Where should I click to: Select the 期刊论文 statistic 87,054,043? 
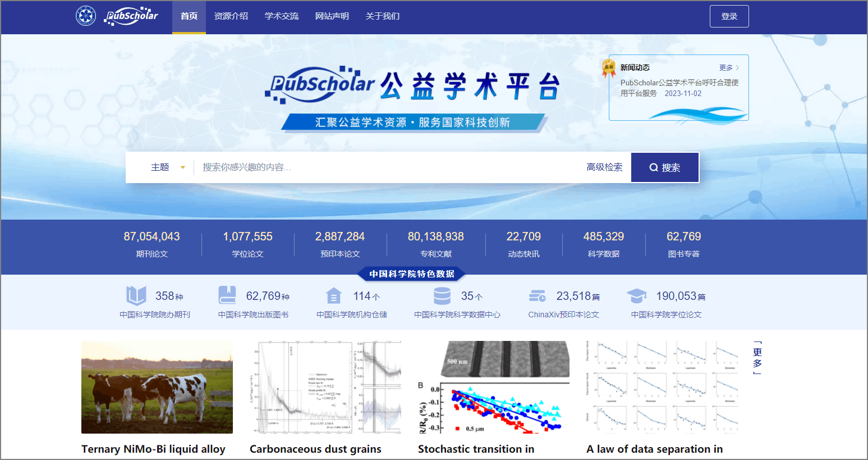(x=152, y=244)
